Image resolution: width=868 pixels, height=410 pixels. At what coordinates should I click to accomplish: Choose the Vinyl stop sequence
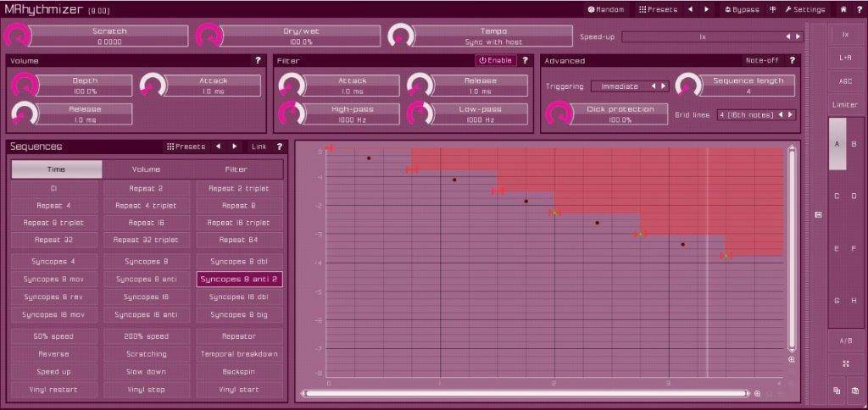pos(146,390)
